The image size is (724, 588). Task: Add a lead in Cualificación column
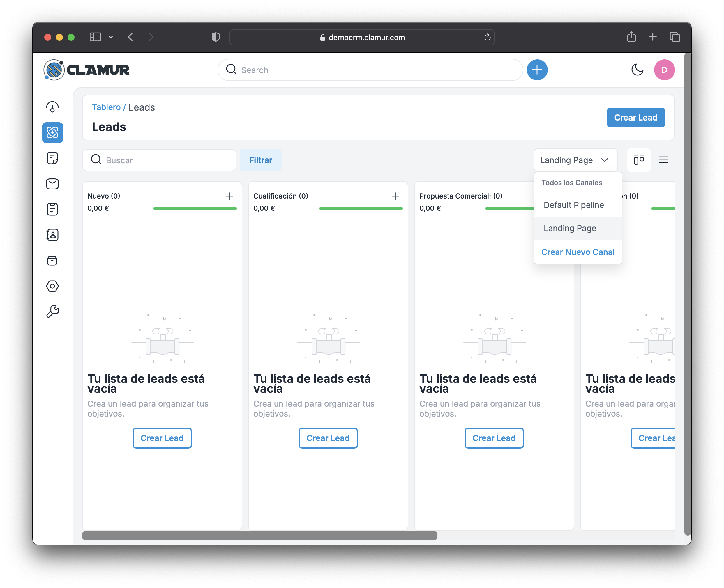pos(395,196)
